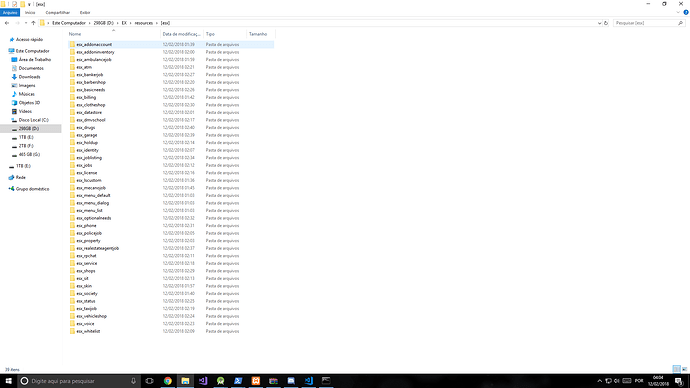Select the esx_atm folder icon

[72, 67]
